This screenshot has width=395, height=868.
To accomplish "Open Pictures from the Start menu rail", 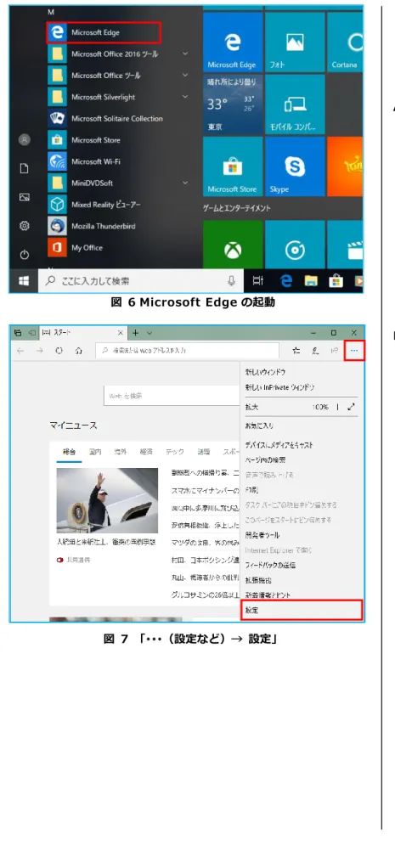I will (x=25, y=197).
